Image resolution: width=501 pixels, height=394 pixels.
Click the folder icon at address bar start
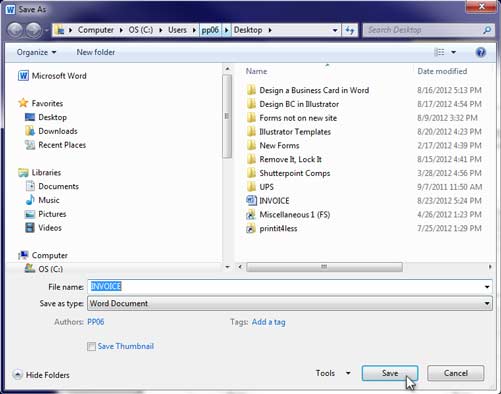coord(59,30)
